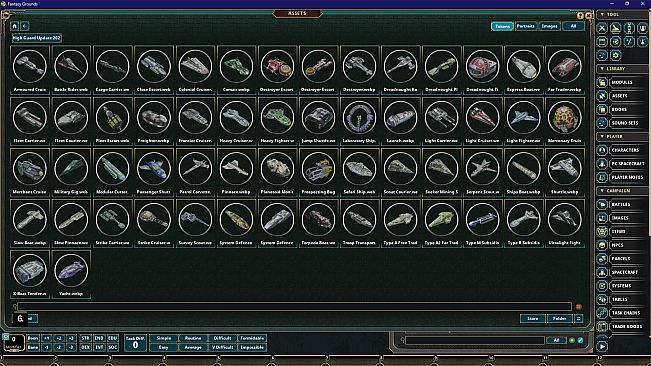Open the Player Notes icon
This screenshot has height=366, width=651.
click(602, 177)
